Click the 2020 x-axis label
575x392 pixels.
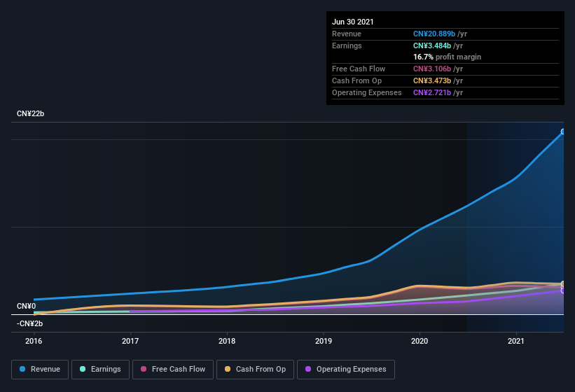pyautogui.click(x=420, y=341)
